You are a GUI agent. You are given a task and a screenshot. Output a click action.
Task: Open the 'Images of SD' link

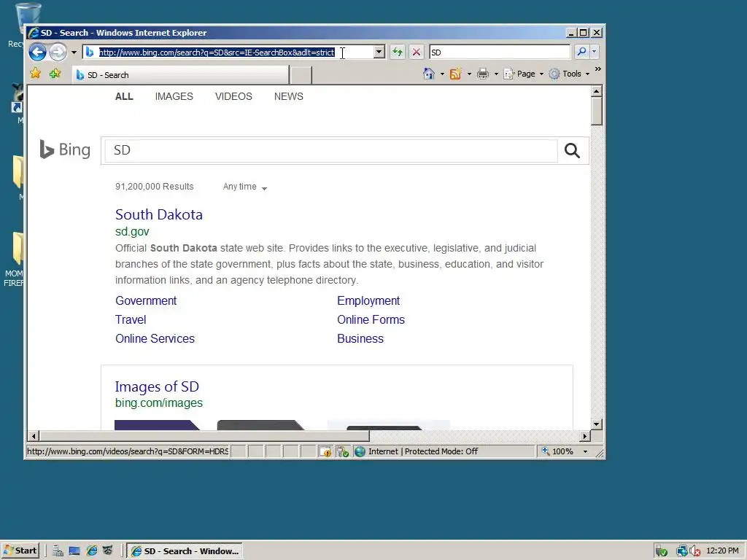click(x=157, y=386)
